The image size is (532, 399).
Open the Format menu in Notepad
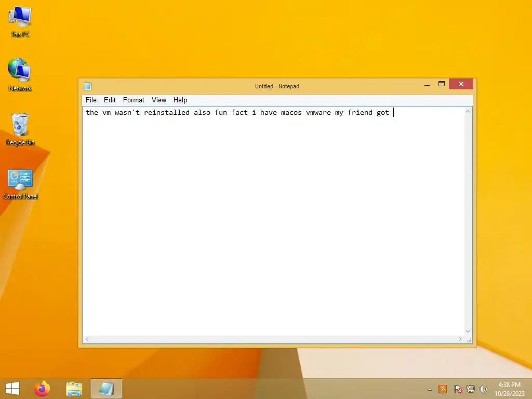pyautogui.click(x=134, y=100)
